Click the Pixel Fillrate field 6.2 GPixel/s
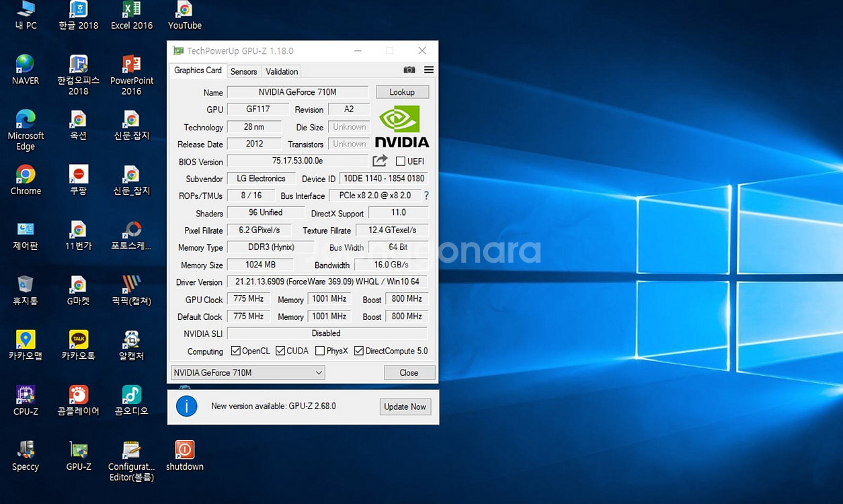Screen dimensions: 843x504 tap(259, 230)
